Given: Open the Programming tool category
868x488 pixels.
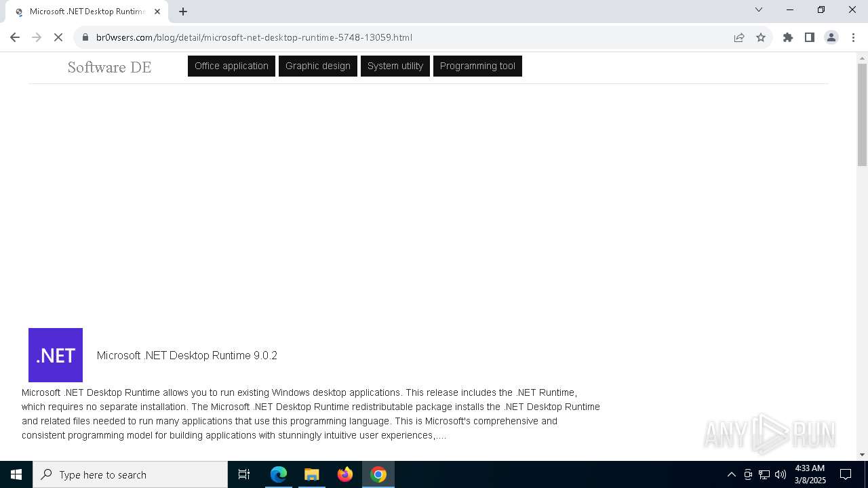Looking at the screenshot, I should 477,66.
